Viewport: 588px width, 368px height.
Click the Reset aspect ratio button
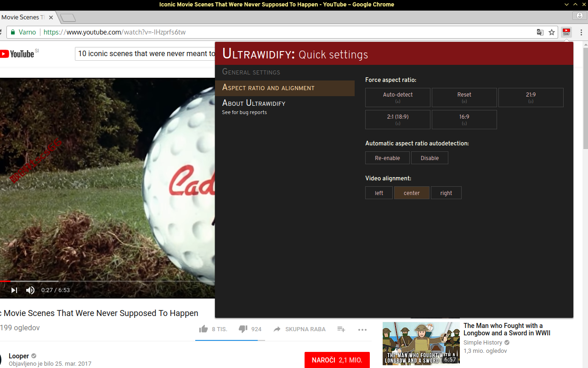click(x=464, y=98)
